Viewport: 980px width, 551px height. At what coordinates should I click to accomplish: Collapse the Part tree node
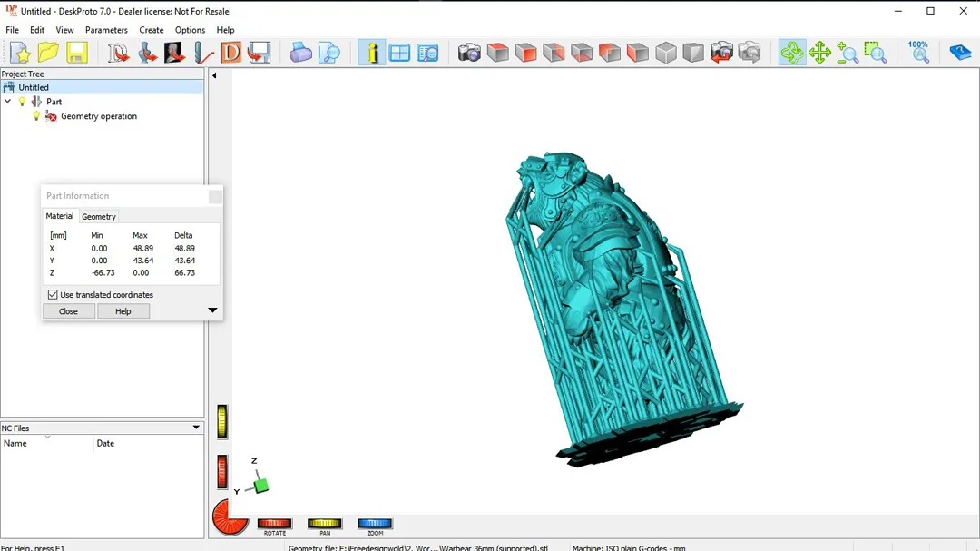(7, 102)
